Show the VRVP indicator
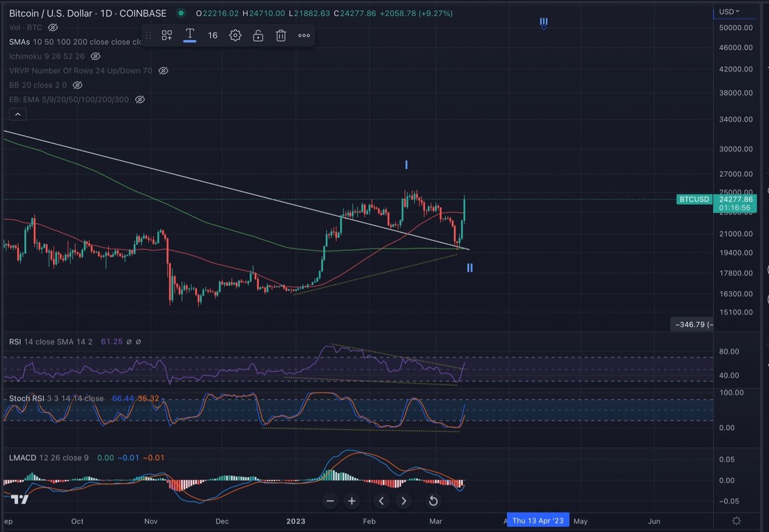 coord(163,71)
